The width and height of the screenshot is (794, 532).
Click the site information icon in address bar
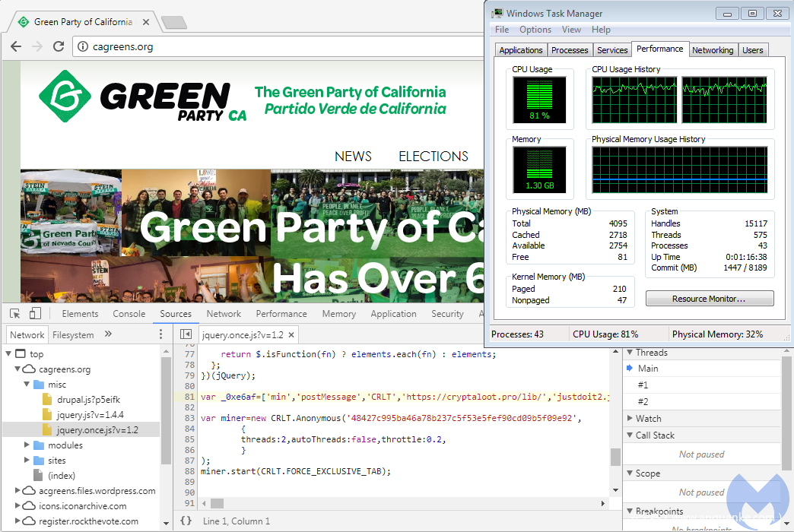pos(82,47)
